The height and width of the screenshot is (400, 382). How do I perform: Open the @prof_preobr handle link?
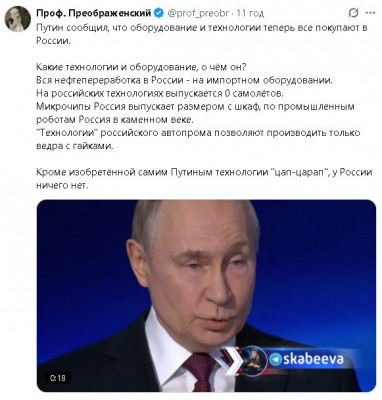point(198,14)
